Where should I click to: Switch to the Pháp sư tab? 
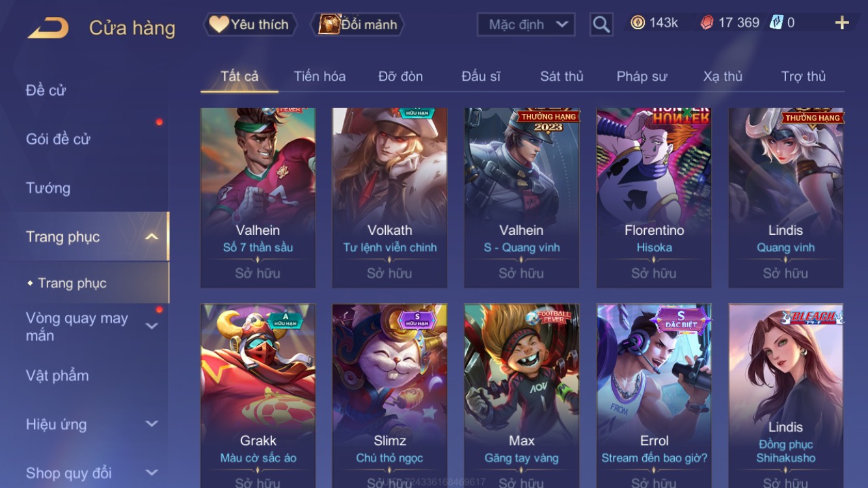(642, 76)
